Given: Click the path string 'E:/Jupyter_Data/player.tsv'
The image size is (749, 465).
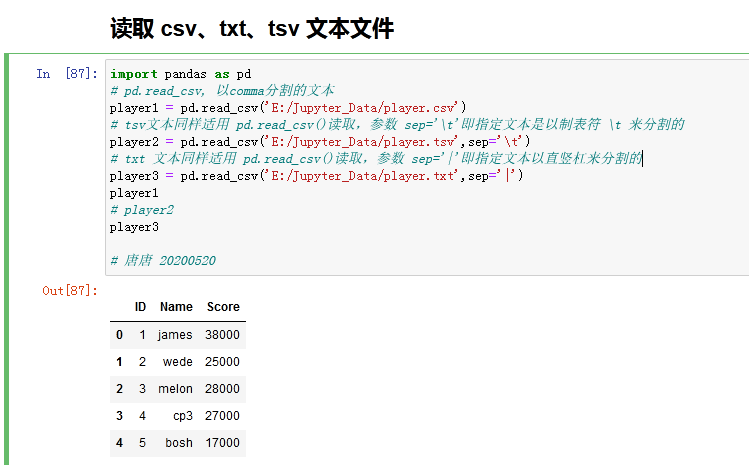Looking at the screenshot, I should (x=363, y=142).
